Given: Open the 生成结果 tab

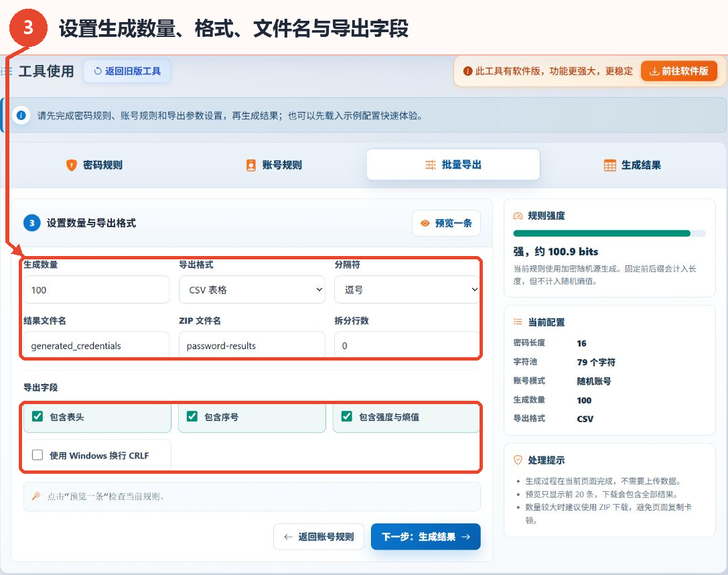Looking at the screenshot, I should pos(632,165).
